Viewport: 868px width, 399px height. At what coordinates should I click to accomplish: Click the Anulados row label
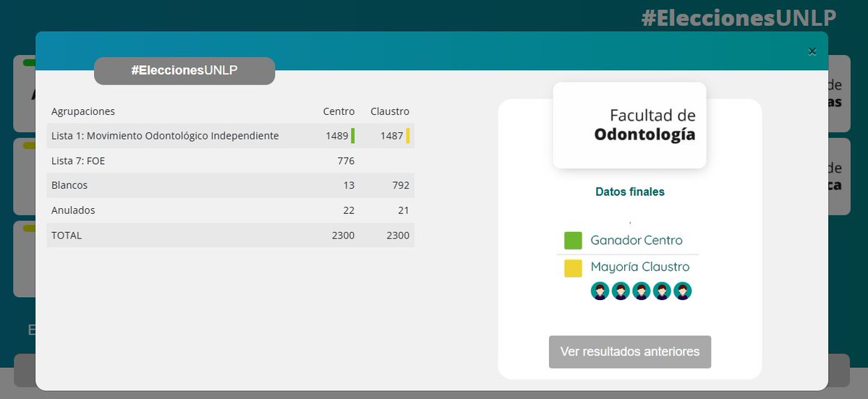[x=73, y=210]
